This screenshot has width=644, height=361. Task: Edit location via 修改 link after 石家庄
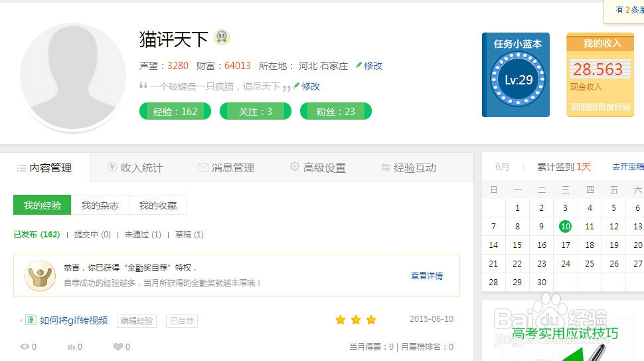click(x=373, y=66)
